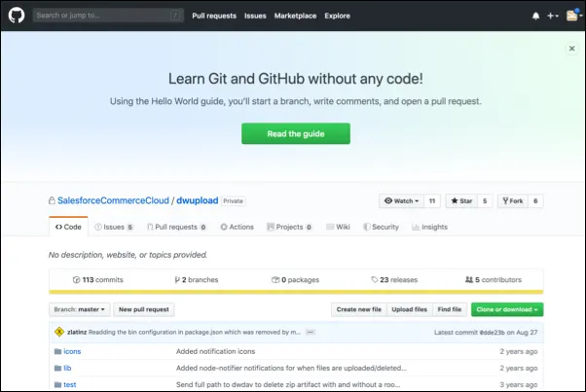The height and width of the screenshot is (392, 586).
Task: Open the Branch: master dropdown
Action: [x=79, y=309]
